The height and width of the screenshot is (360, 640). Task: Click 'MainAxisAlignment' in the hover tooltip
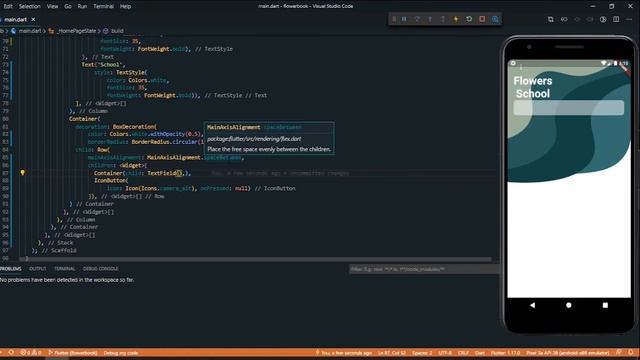coord(233,127)
